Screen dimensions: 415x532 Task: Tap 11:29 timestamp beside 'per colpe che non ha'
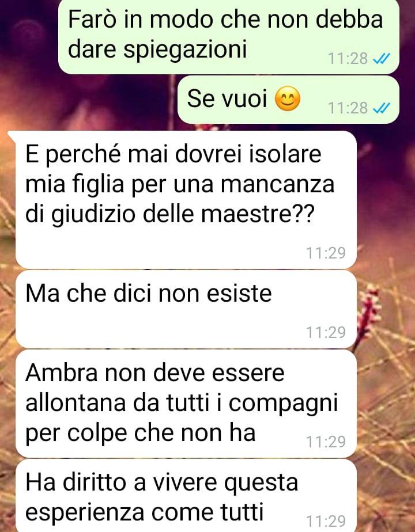click(x=326, y=442)
